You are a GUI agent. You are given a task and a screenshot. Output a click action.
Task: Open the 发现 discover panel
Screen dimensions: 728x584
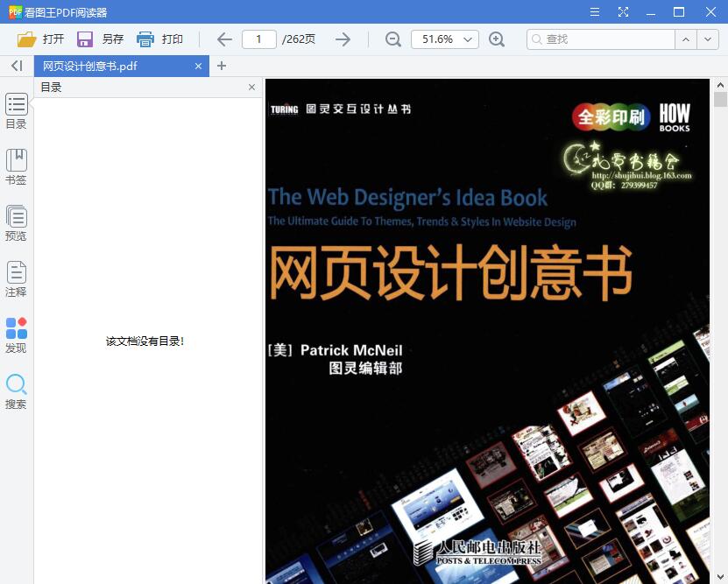(17, 335)
